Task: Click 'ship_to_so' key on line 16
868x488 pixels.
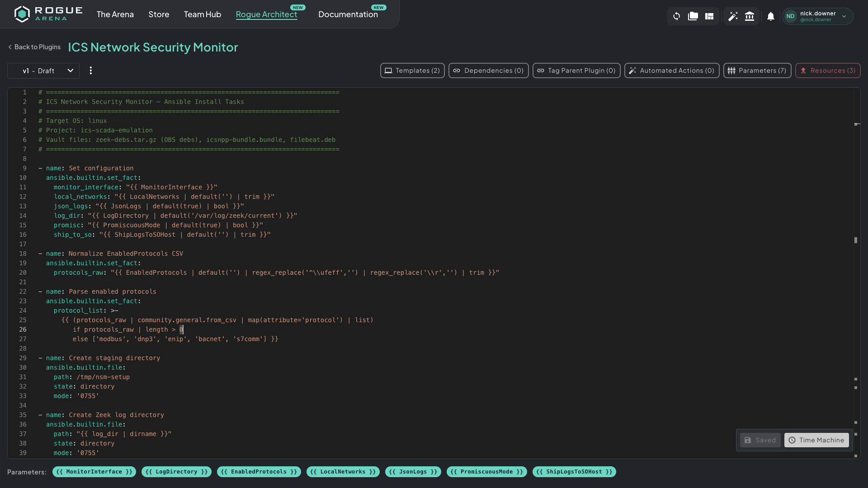Action: [72, 235]
